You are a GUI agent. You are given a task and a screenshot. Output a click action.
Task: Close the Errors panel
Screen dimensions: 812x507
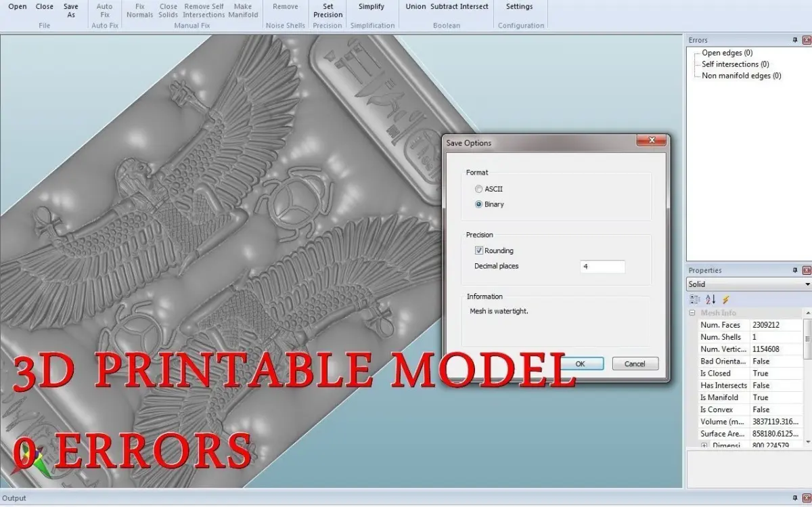coord(806,41)
